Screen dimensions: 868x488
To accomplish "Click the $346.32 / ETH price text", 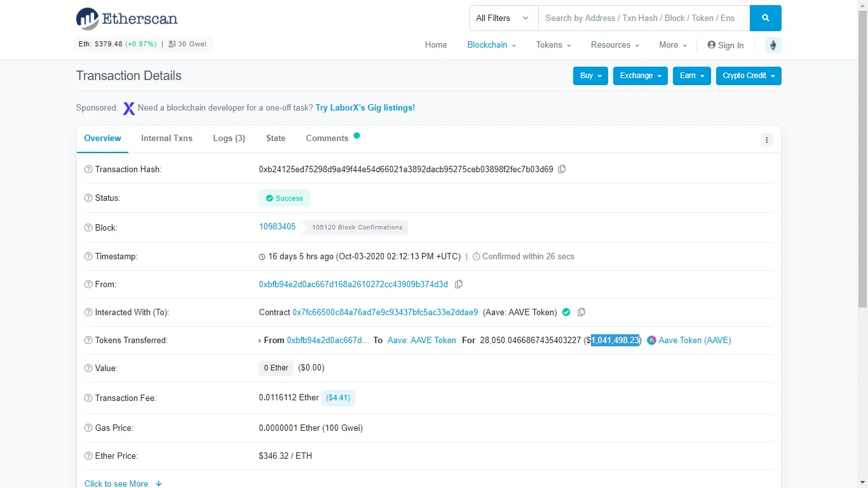I will click(x=285, y=456).
